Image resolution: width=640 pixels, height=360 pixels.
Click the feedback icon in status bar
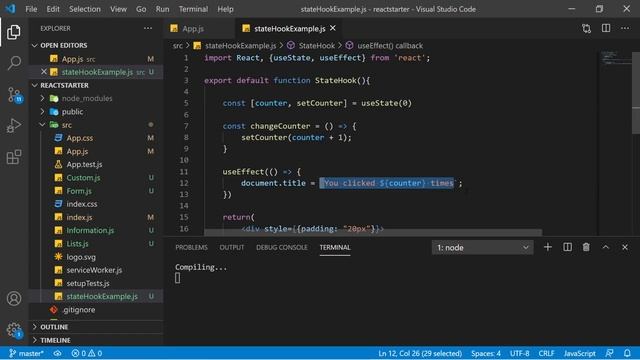tap(609, 353)
